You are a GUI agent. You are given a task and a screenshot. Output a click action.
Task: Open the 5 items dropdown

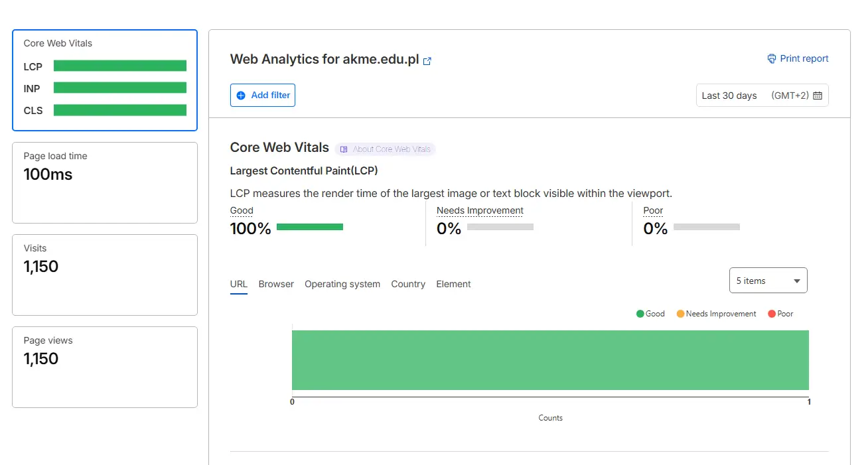(x=768, y=281)
